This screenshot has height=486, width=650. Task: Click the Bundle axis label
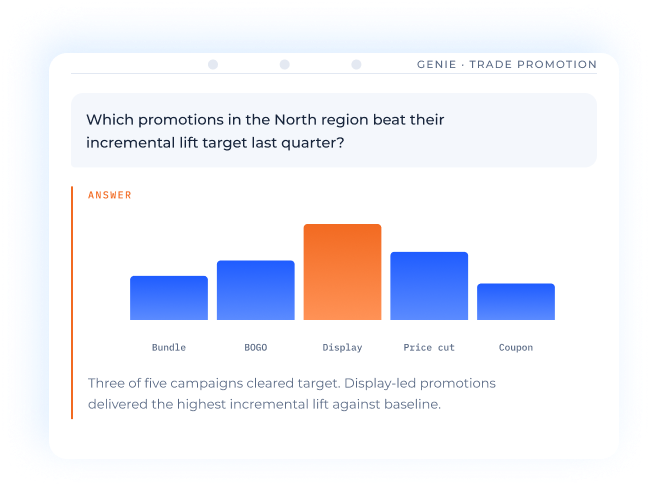(x=169, y=347)
